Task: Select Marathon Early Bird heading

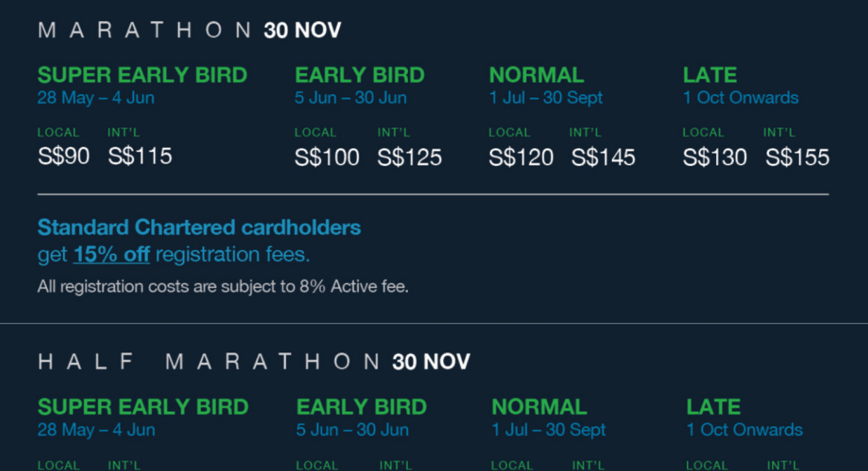Action: point(360,76)
